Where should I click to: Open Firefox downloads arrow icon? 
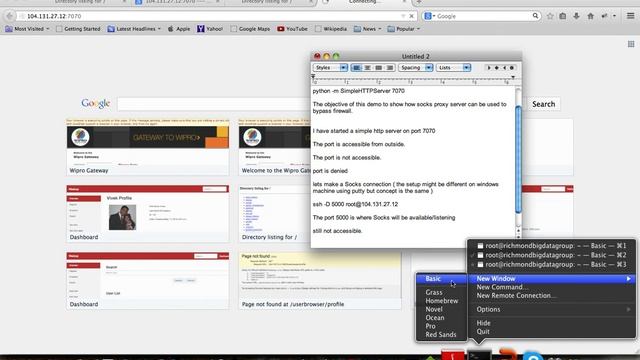tap(576, 16)
